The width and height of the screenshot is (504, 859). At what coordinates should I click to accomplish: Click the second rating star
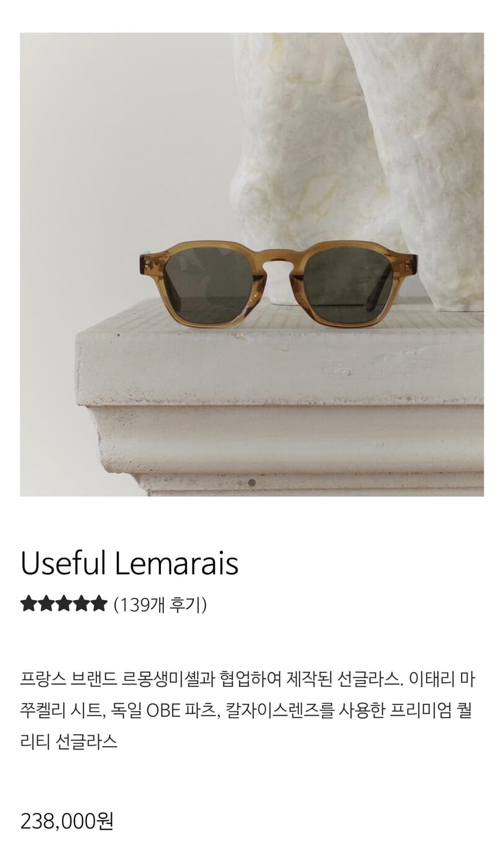(x=46, y=604)
